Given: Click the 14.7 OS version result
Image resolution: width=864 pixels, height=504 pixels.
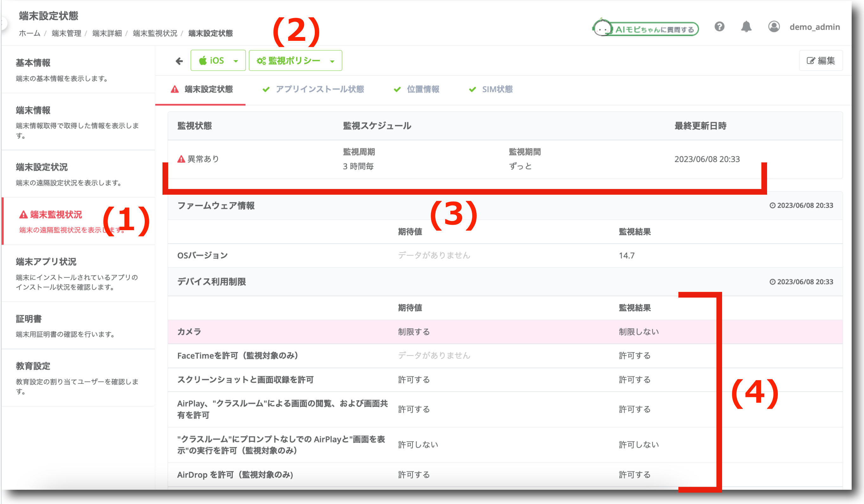Looking at the screenshot, I should tap(626, 255).
